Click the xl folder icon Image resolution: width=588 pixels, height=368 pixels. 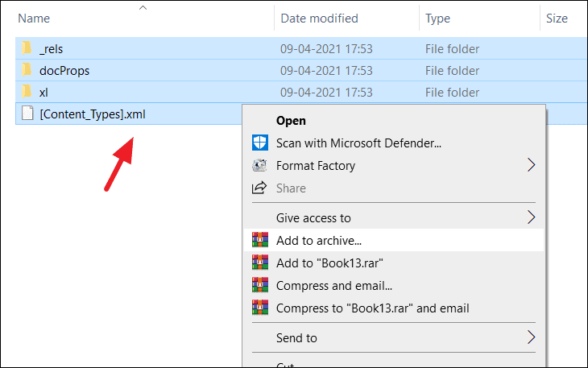tap(27, 92)
